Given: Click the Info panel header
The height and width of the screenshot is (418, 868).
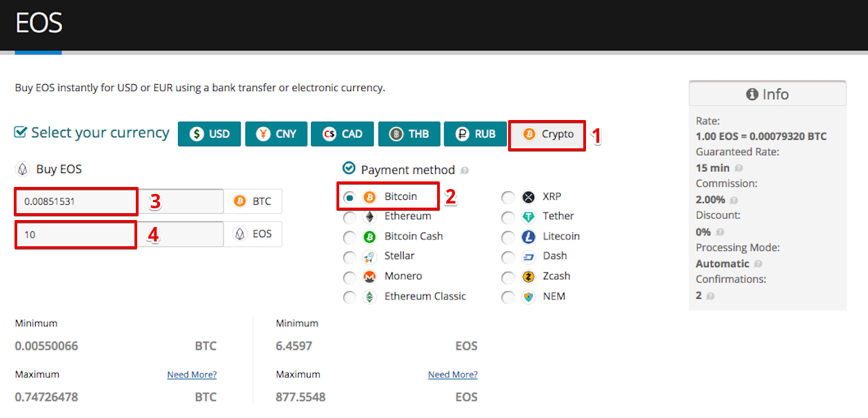Looking at the screenshot, I should [x=767, y=94].
